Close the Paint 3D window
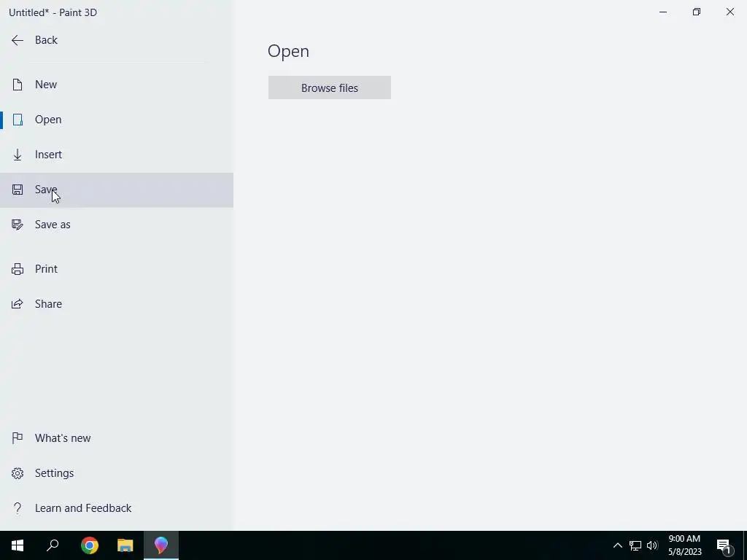Screen dimensions: 747x560 [x=729, y=12]
